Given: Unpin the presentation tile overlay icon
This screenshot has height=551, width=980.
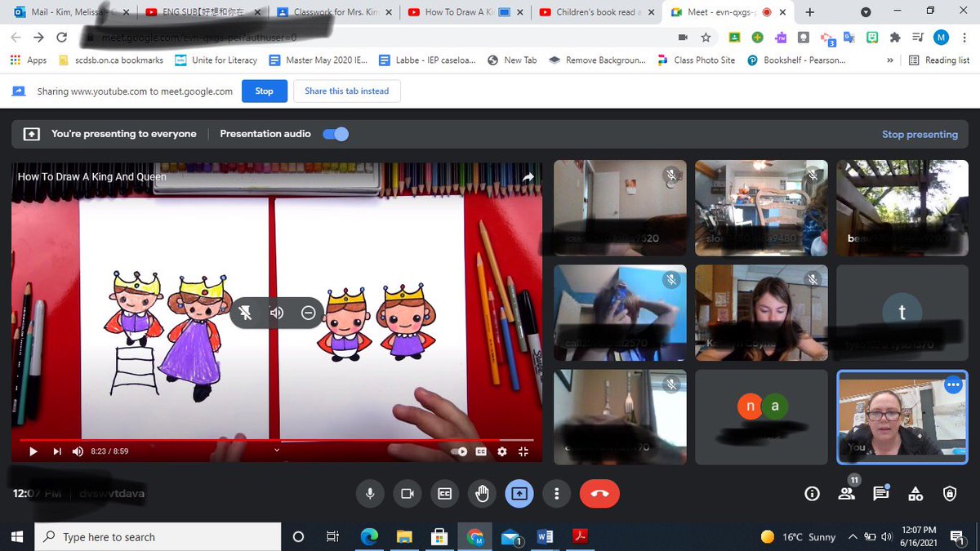Looking at the screenshot, I should click(245, 313).
